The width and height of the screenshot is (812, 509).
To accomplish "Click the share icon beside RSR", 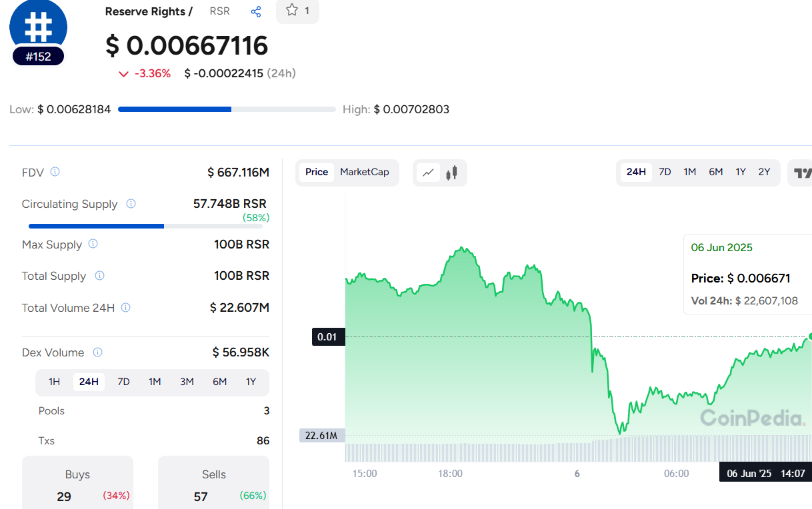I will tap(256, 12).
